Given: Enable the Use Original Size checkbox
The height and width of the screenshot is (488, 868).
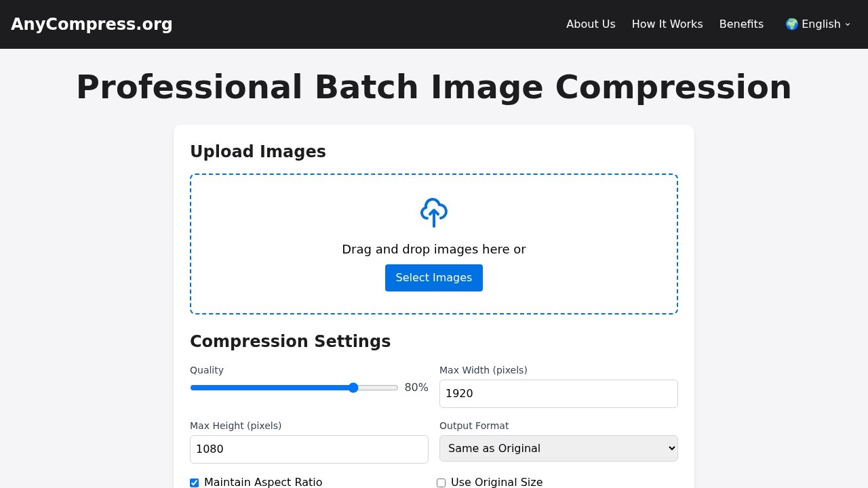Looking at the screenshot, I should pyautogui.click(x=441, y=483).
